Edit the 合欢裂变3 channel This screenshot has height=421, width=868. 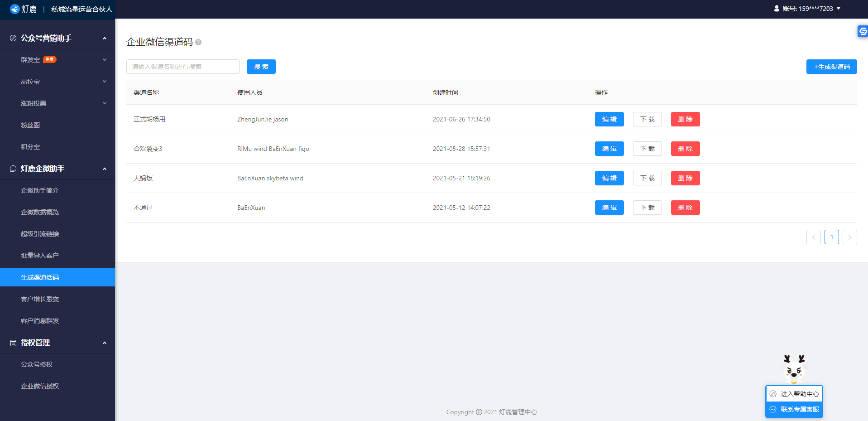coord(609,149)
